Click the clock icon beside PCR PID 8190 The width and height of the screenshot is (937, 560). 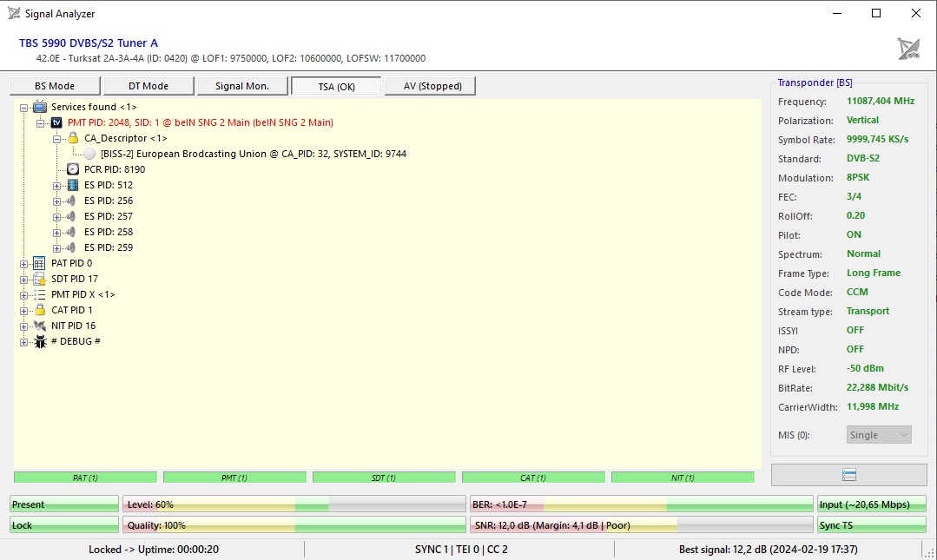[73, 169]
